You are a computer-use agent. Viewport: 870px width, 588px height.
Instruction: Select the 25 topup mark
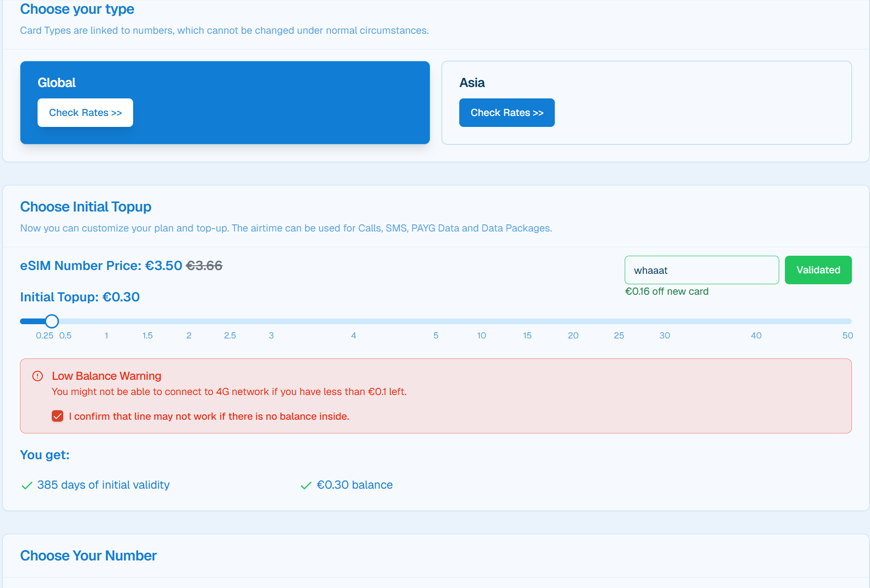pyautogui.click(x=619, y=336)
